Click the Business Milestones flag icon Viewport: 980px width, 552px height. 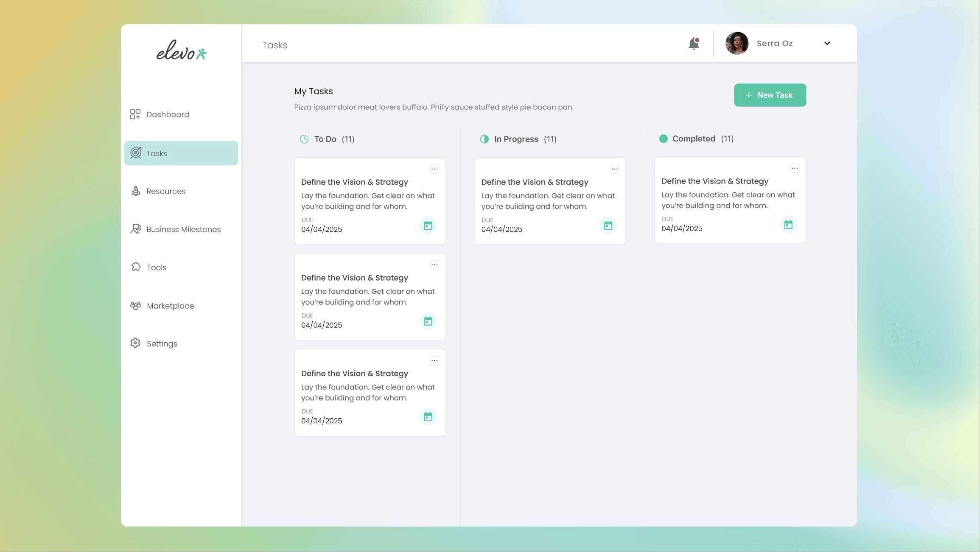click(135, 229)
